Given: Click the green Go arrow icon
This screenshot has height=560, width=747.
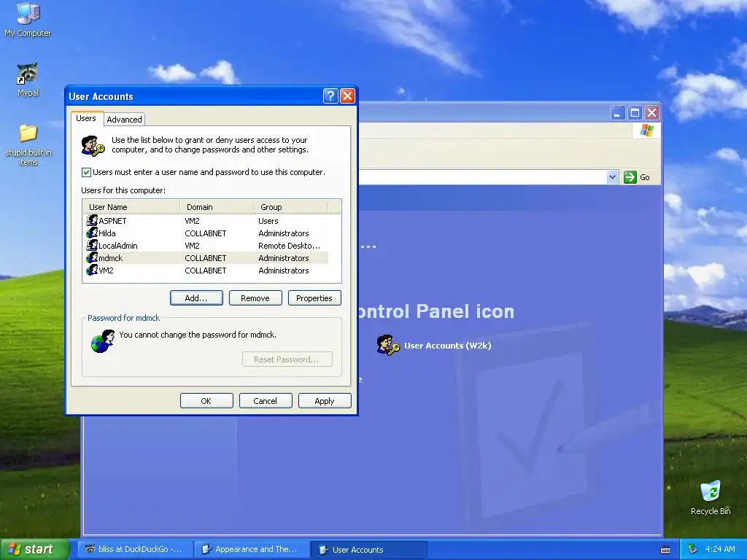Looking at the screenshot, I should click(x=630, y=177).
